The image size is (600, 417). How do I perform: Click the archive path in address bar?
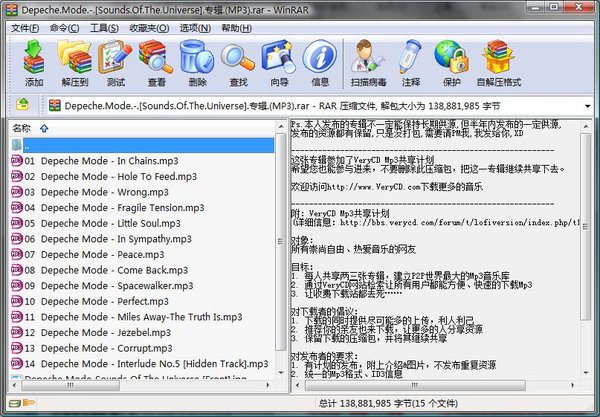pos(282,106)
